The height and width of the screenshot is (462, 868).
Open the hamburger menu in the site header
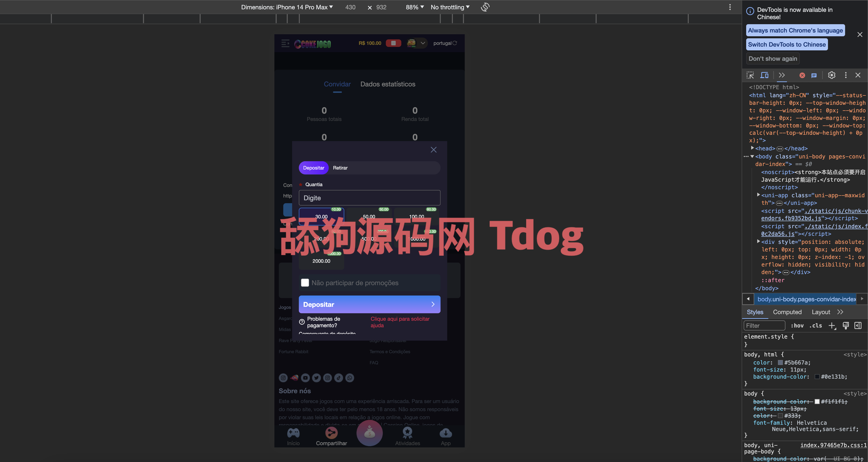(x=285, y=43)
